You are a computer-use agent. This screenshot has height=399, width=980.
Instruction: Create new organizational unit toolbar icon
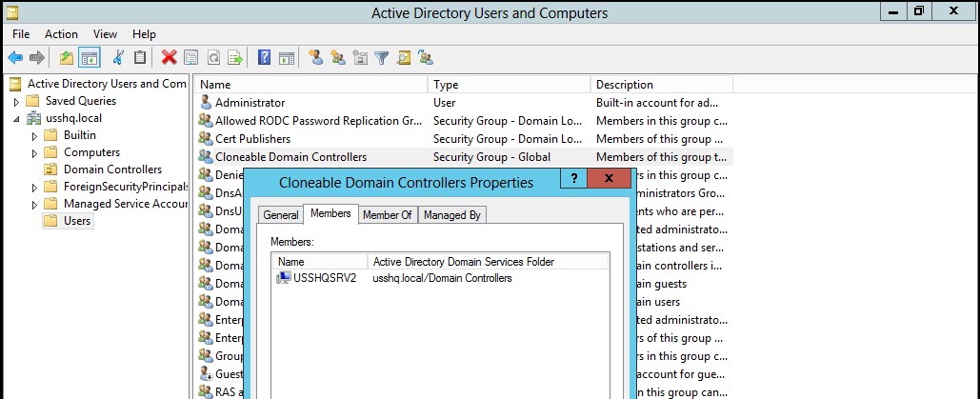click(360, 58)
